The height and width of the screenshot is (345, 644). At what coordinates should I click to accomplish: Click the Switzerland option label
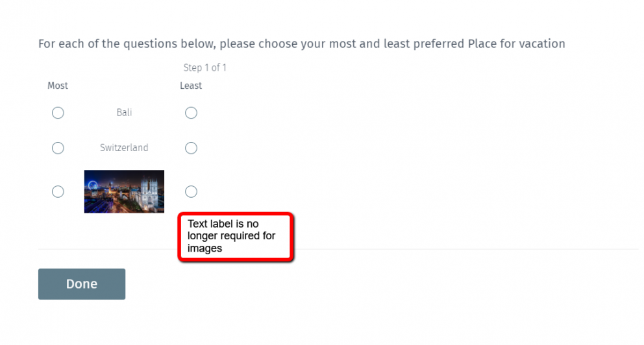click(124, 148)
